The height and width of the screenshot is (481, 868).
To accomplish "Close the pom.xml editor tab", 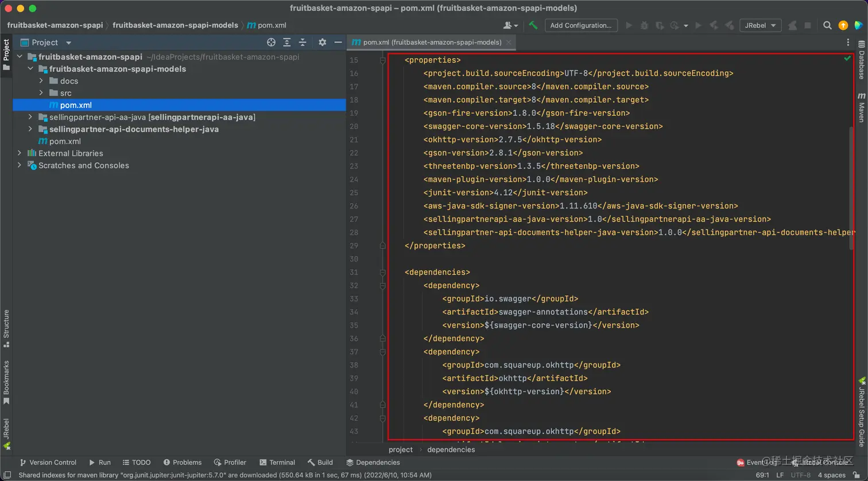I will pyautogui.click(x=509, y=42).
